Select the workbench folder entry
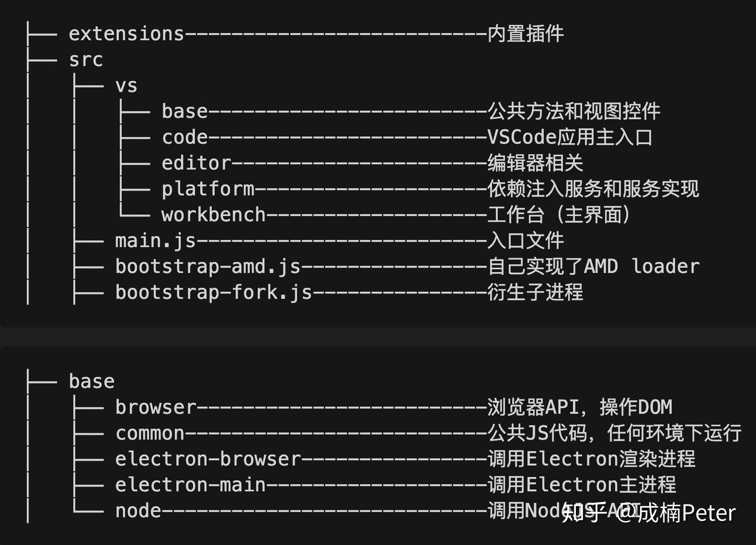Viewport: 756px width, 545px height. (213, 215)
